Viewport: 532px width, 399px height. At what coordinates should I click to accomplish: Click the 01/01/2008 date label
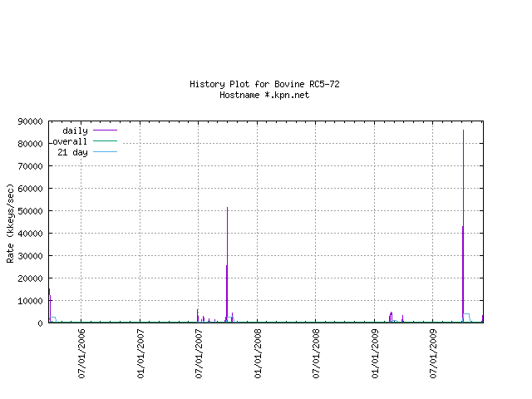click(x=258, y=353)
